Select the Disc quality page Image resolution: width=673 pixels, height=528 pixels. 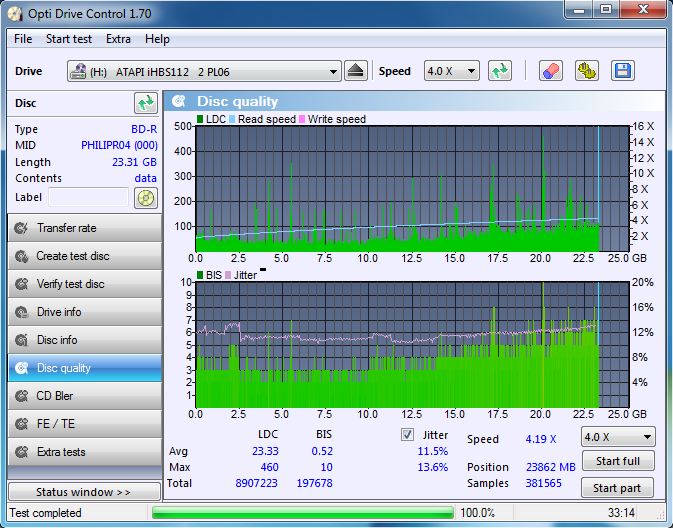(x=85, y=368)
